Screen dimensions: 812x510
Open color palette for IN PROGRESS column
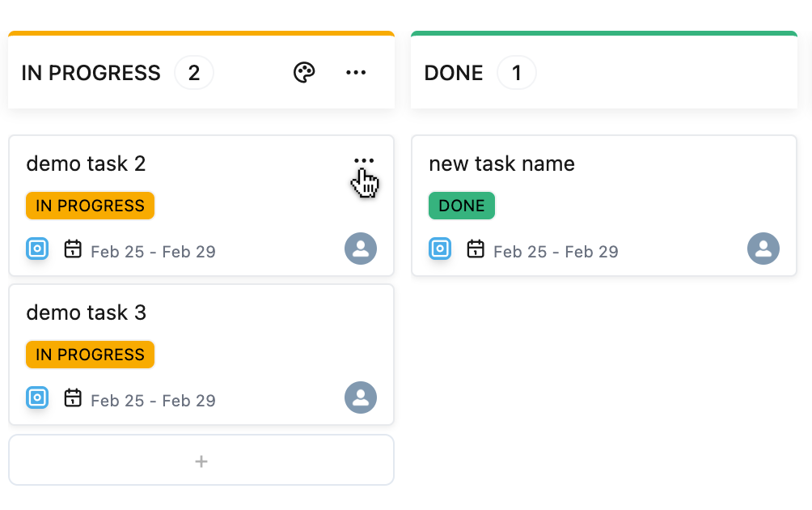coord(304,73)
